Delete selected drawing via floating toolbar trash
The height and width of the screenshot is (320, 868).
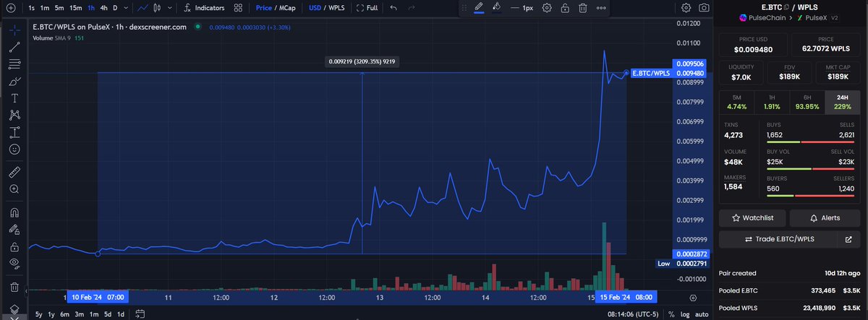coord(582,8)
